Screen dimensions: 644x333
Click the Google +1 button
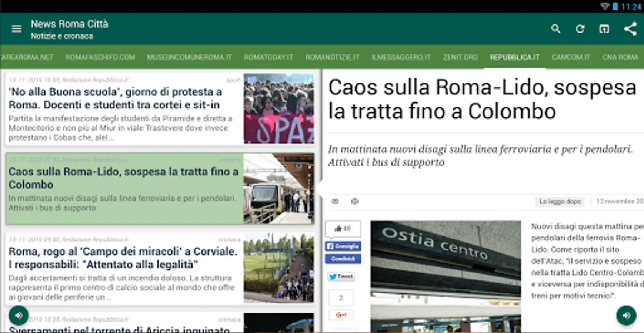(x=341, y=315)
